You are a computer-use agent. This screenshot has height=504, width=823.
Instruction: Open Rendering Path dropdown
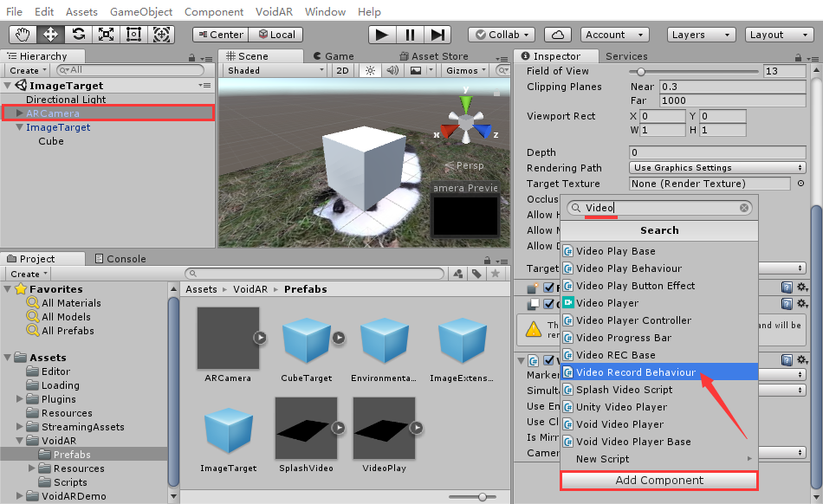(717, 168)
